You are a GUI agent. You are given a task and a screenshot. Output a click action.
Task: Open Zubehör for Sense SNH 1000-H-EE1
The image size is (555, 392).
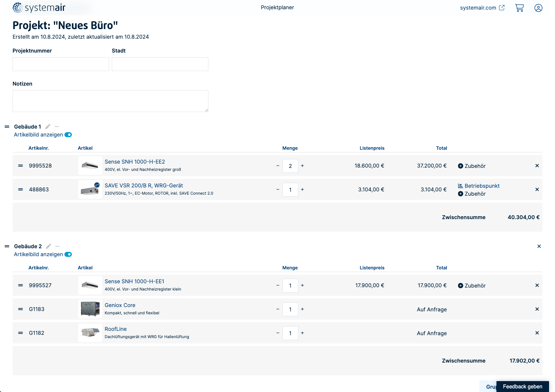coord(472,286)
